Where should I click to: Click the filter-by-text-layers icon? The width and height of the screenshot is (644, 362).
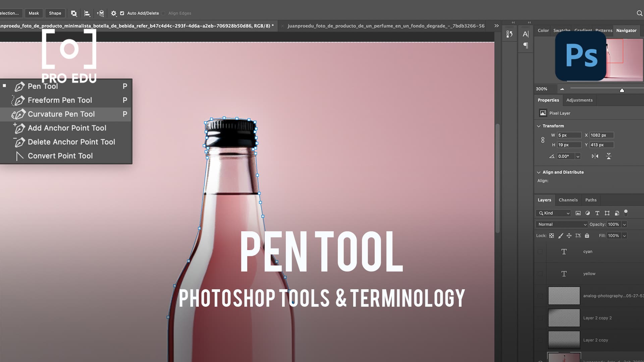click(597, 213)
